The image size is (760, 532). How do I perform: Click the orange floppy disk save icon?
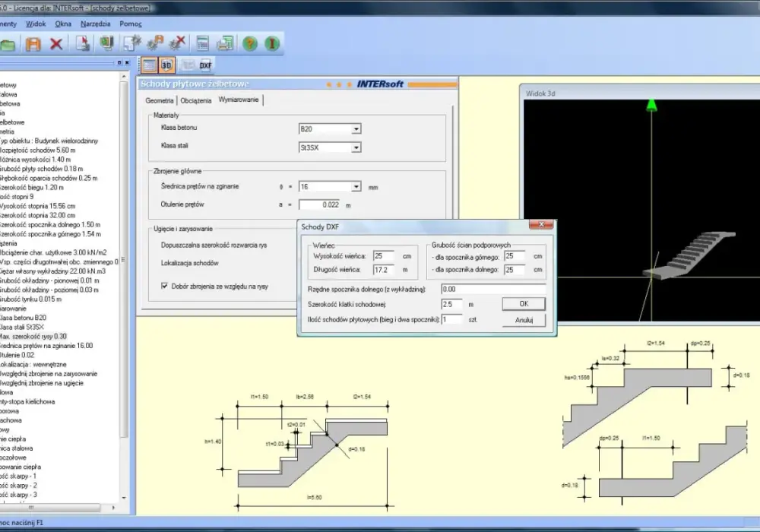pos(33,44)
